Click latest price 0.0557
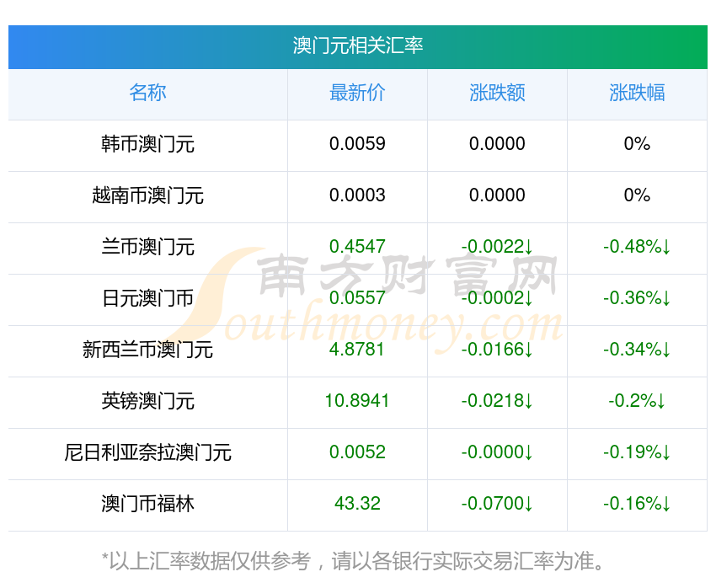716x588 pixels. pos(357,298)
